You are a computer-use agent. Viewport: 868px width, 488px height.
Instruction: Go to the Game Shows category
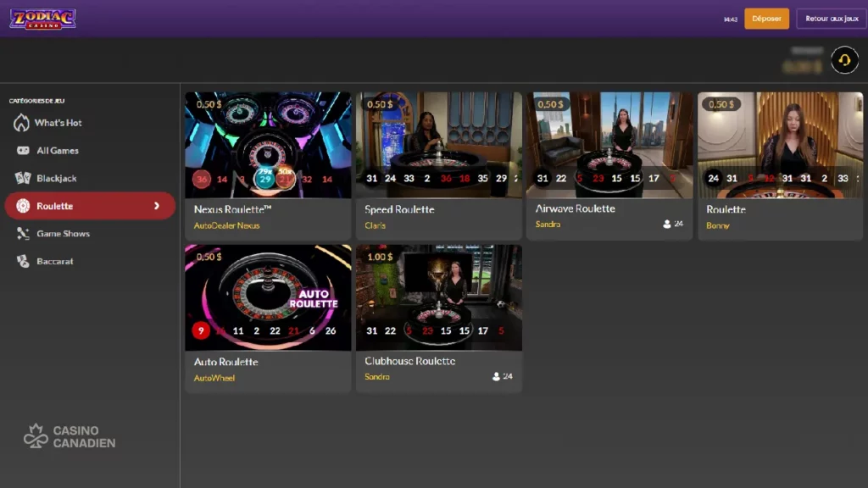pyautogui.click(x=63, y=234)
